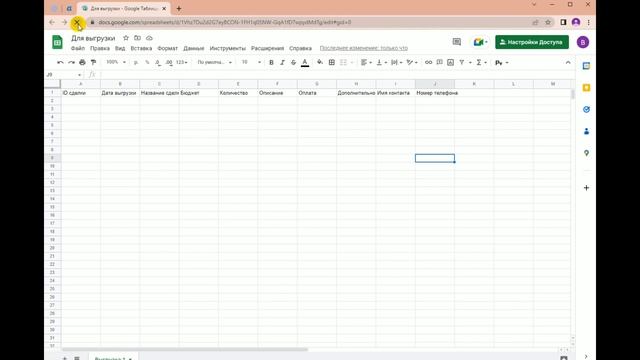
Task: Open font family dropdown
Action: click(214, 62)
